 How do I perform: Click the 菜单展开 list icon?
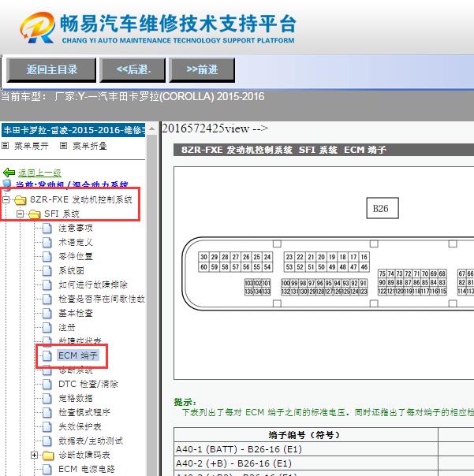[6, 146]
